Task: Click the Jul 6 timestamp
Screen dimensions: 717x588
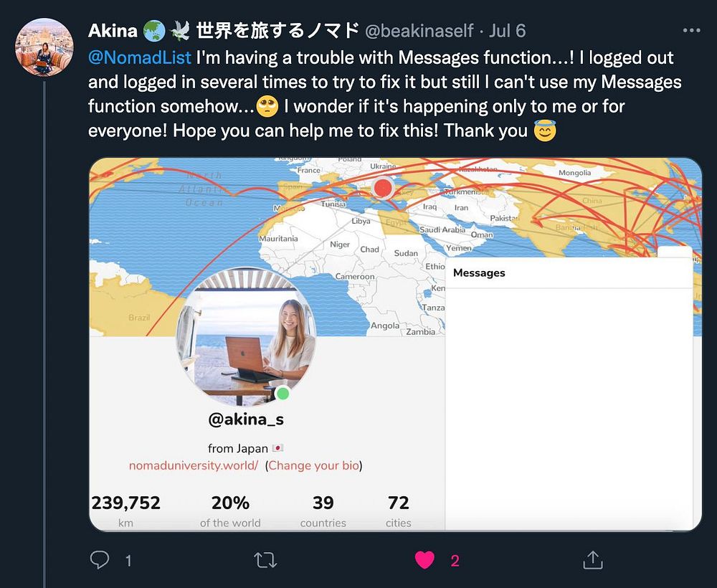Action: coord(507,31)
